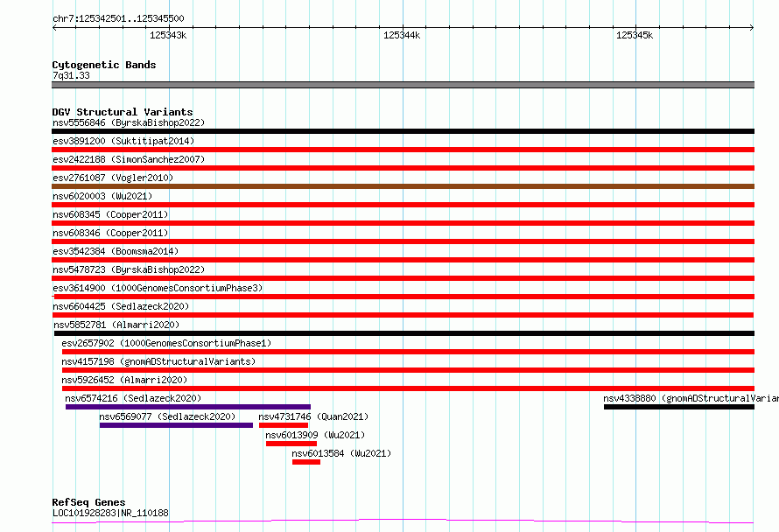Select the black nsv4338880 gnomAD variant bar

tap(679, 407)
